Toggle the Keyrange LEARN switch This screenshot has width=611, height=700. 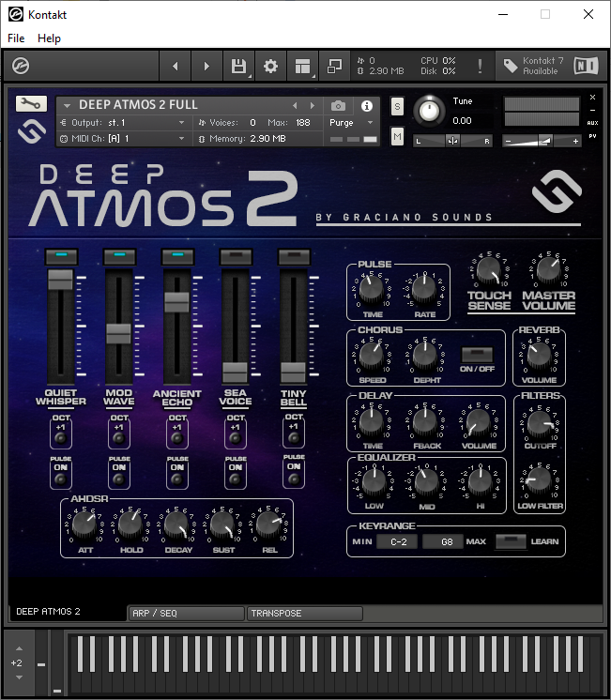point(511,541)
